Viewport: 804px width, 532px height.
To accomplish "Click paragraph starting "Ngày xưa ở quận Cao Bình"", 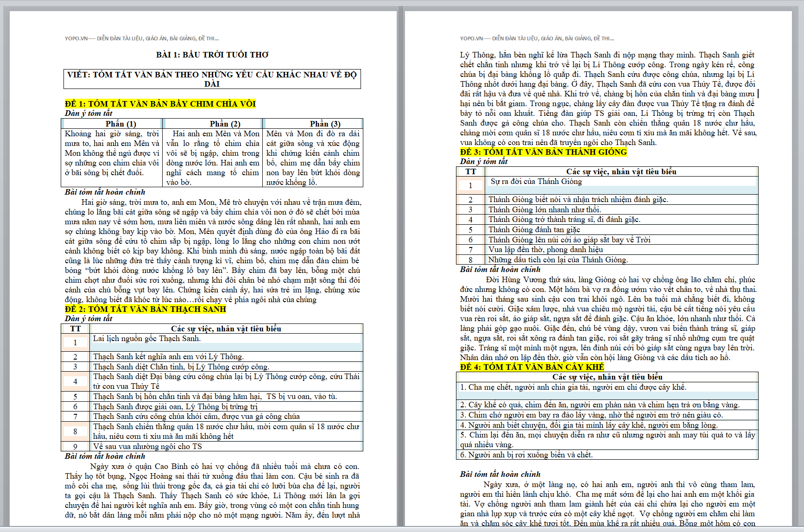I will coord(212,491).
